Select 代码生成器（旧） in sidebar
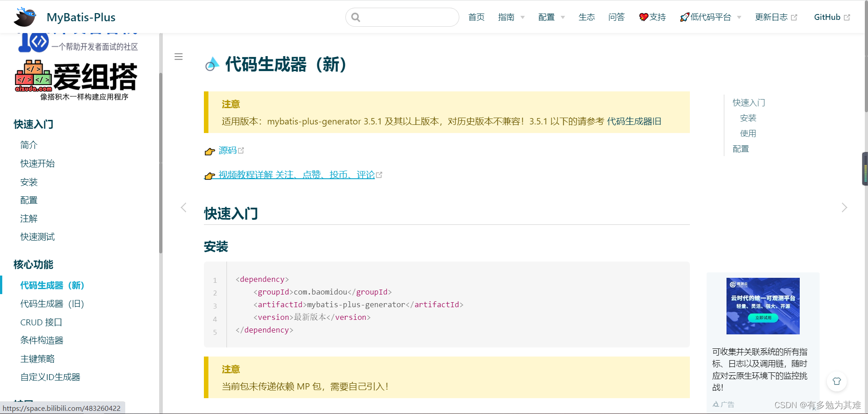 point(52,304)
